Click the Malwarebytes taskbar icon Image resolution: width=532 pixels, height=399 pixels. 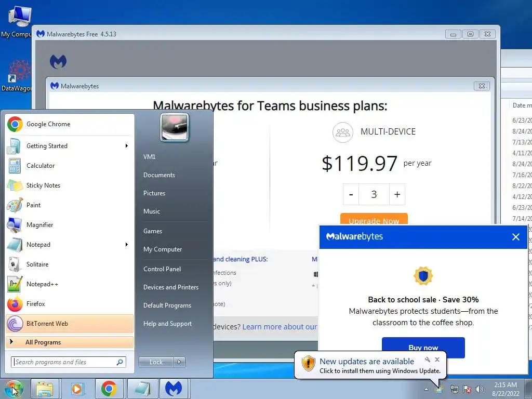174,389
